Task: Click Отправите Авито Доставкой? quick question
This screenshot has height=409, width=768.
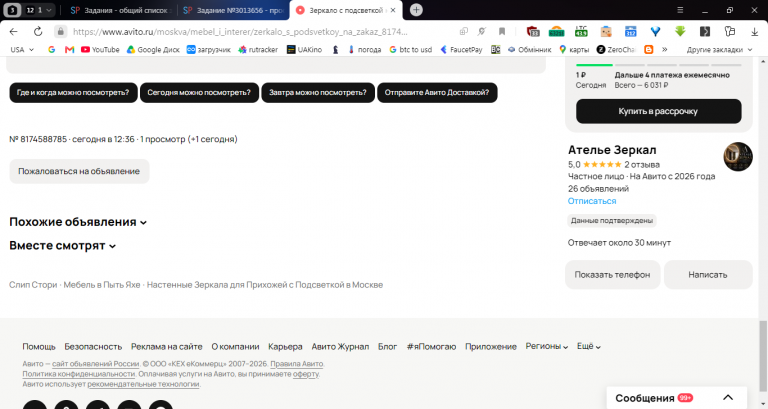Action: click(x=436, y=92)
